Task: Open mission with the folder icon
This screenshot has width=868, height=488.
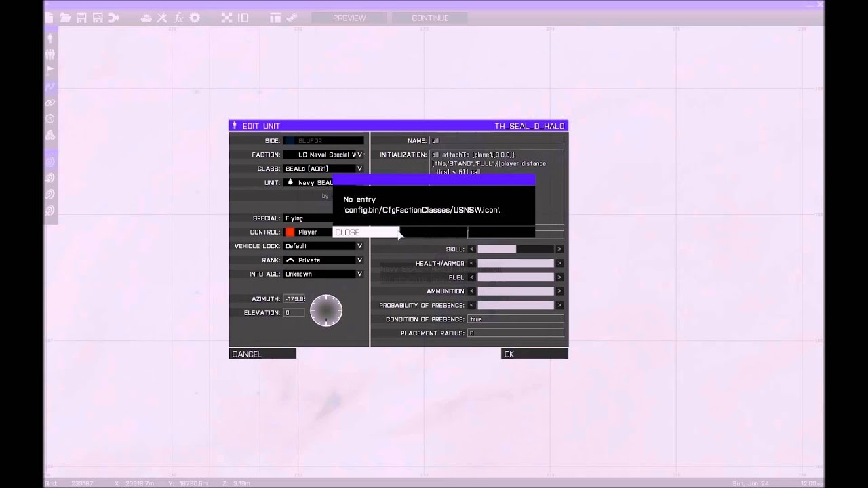Action: click(x=65, y=18)
